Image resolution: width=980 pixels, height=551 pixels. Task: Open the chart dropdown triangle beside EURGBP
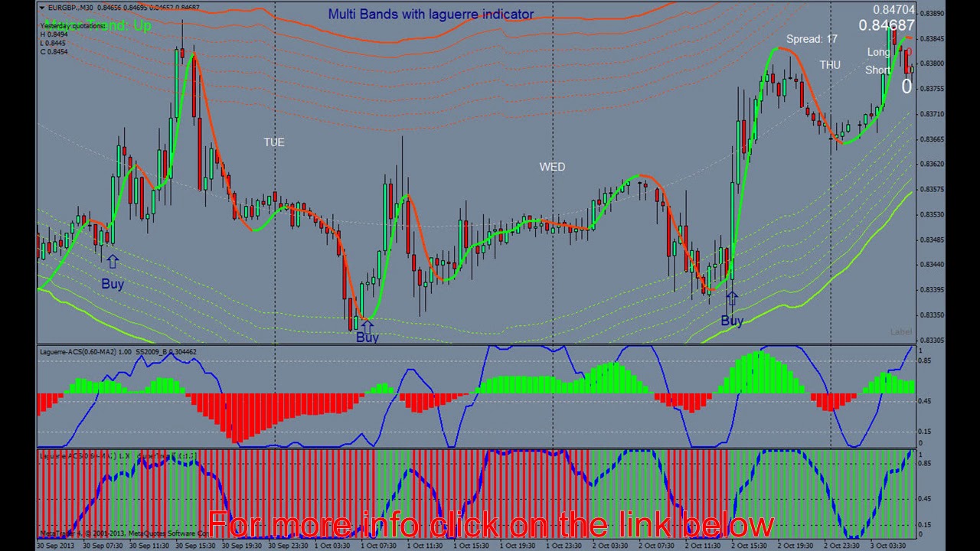[41, 8]
